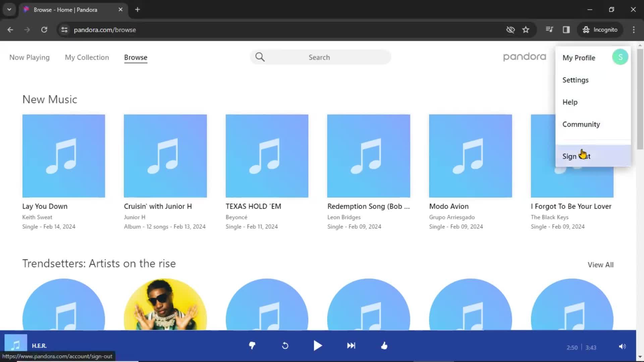Bookmark this page with the star icon
Image resolution: width=644 pixels, height=362 pixels.
pyautogui.click(x=526, y=29)
